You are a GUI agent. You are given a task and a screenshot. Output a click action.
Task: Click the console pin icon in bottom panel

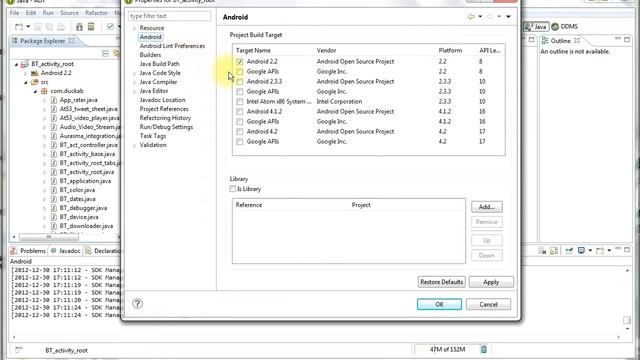point(569,251)
